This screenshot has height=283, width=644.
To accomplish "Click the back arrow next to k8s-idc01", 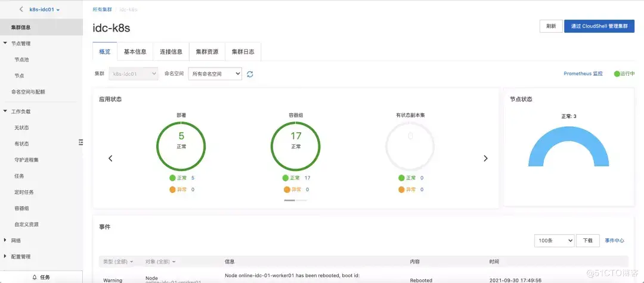I will [x=21, y=9].
